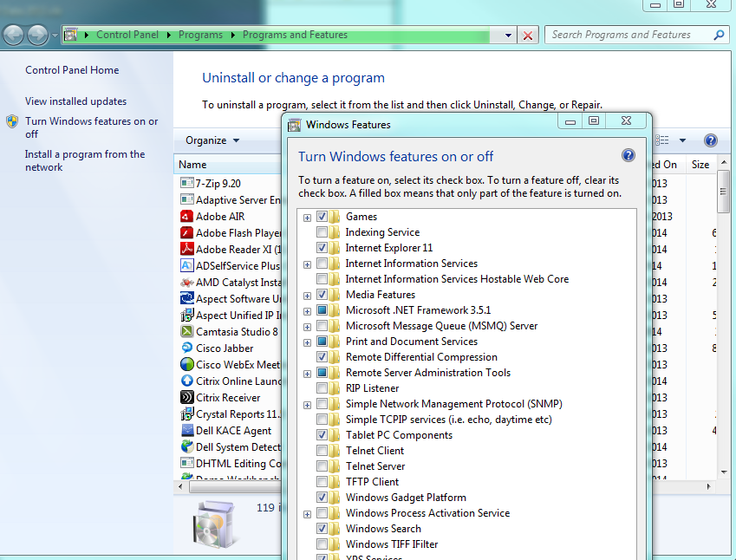Click Install a program from the network
This screenshot has width=736, height=560.
point(85,160)
